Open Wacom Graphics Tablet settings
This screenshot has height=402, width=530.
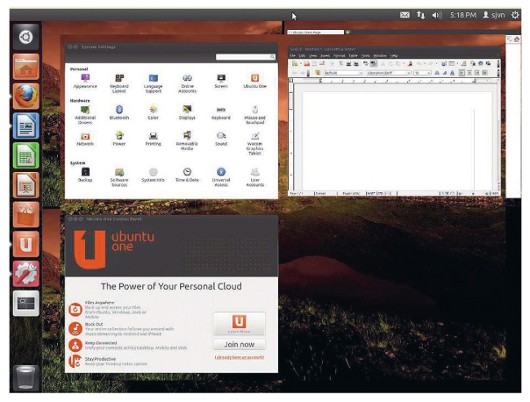click(x=255, y=143)
